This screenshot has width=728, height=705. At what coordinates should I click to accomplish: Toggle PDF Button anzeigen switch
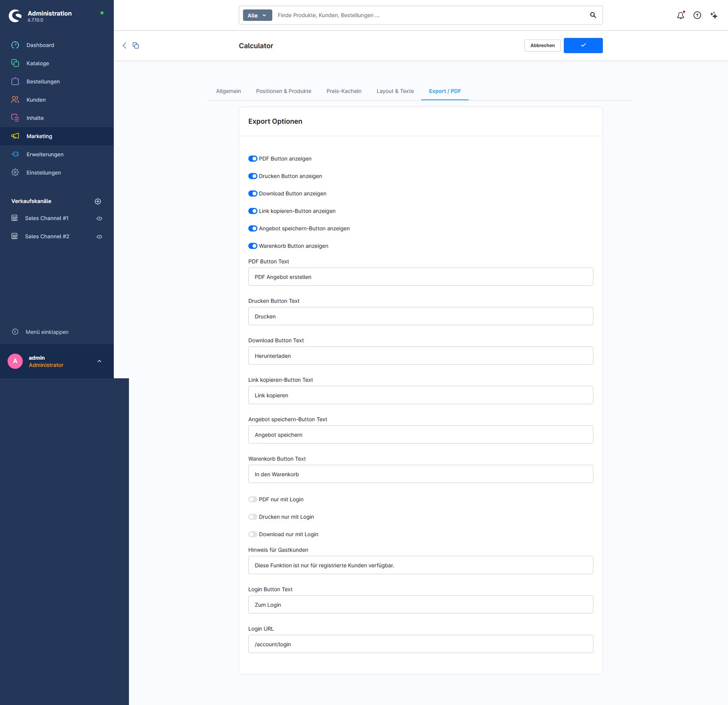pos(253,159)
